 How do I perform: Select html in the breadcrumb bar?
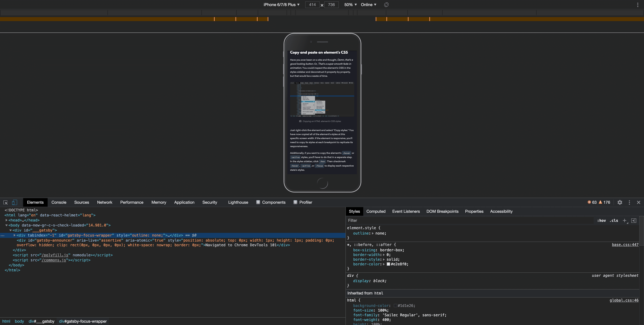6,321
